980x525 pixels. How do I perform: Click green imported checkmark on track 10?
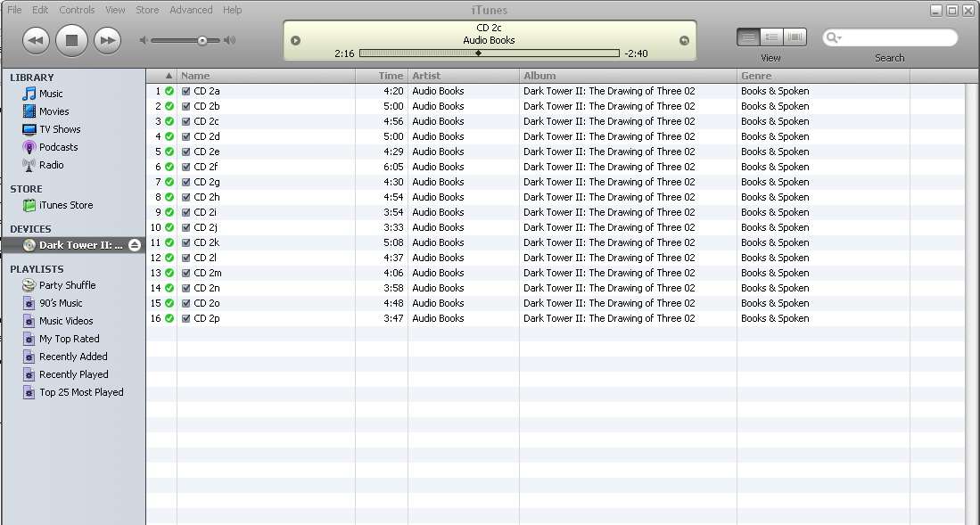pyautogui.click(x=169, y=227)
